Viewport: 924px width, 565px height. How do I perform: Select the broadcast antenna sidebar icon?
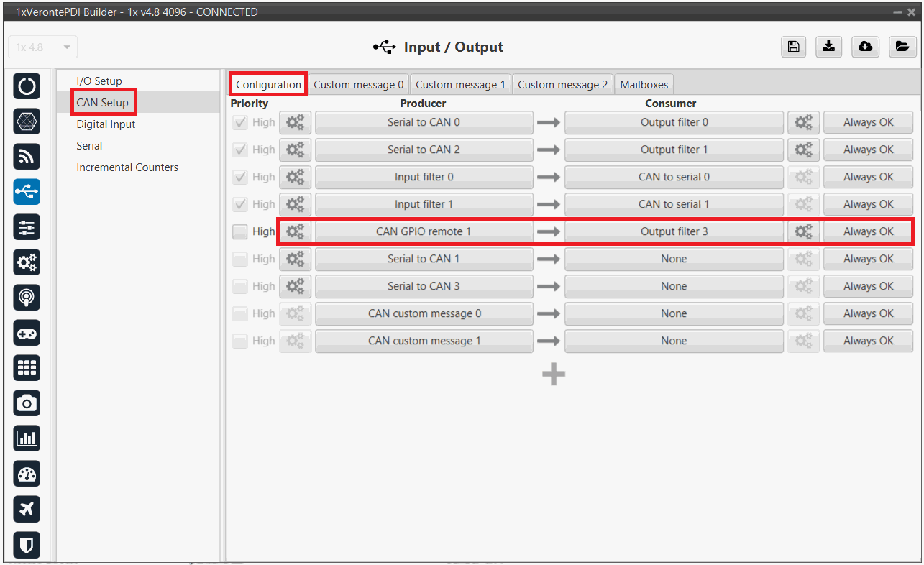point(27,298)
